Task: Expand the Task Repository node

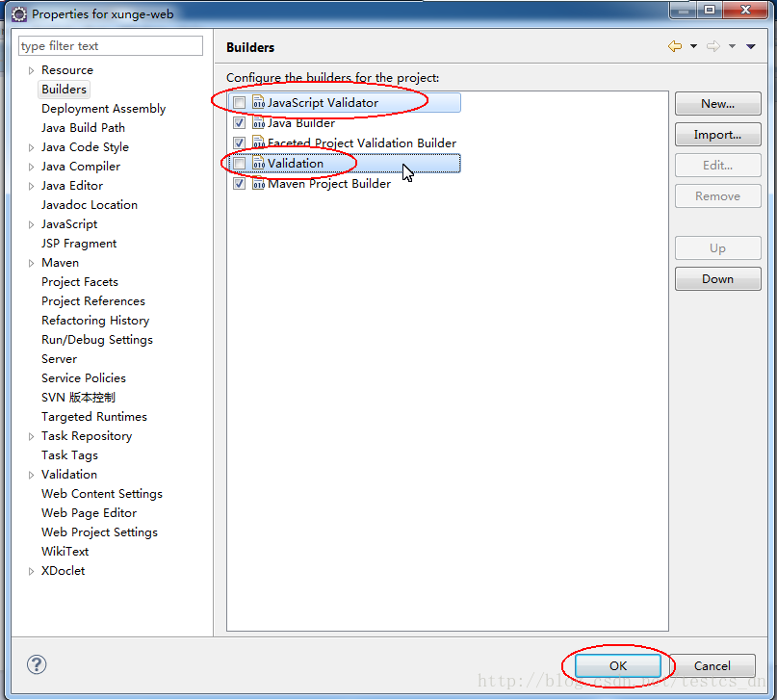Action: [31, 436]
